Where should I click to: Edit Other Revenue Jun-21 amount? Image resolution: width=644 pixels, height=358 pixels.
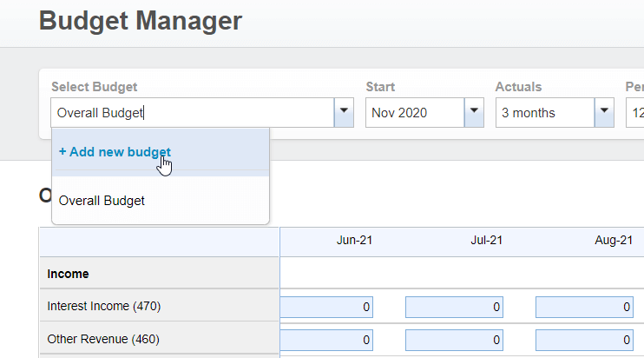326,340
